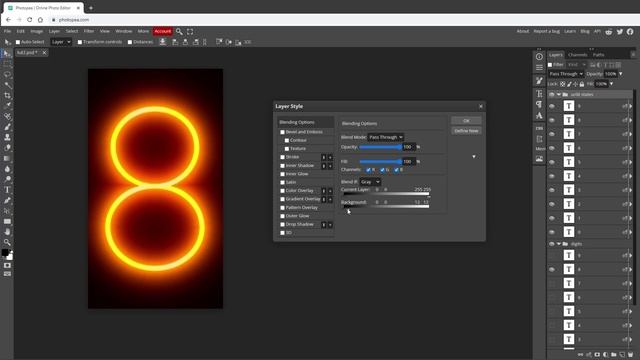Screen dimensions: 640x360
Task: Toggle Quick Mask mode icon
Action: pos(7,265)
